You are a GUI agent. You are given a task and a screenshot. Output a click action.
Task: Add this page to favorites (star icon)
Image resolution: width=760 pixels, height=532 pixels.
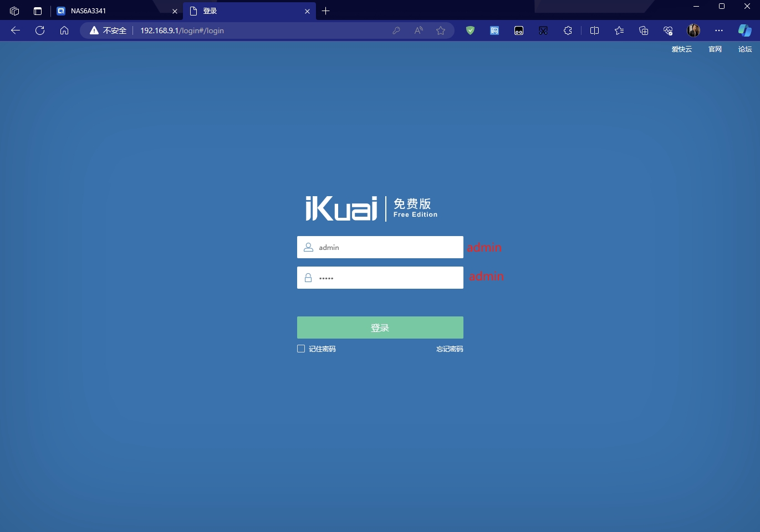(x=441, y=30)
